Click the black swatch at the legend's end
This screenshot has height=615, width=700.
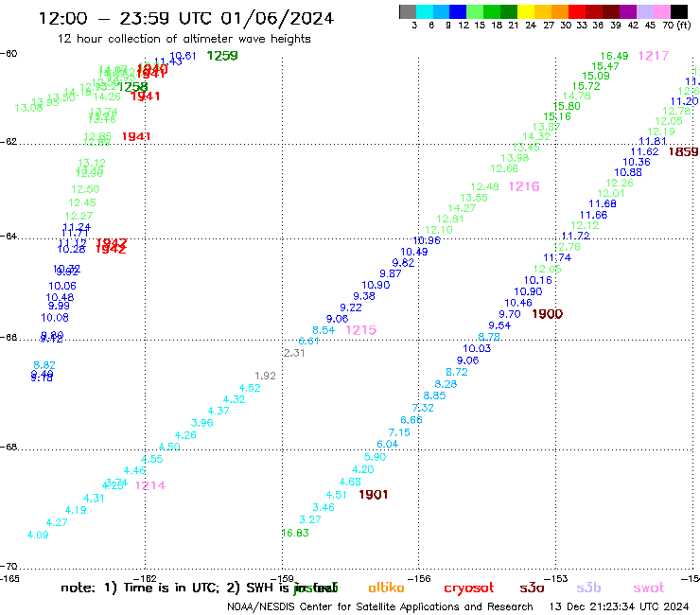(x=679, y=11)
